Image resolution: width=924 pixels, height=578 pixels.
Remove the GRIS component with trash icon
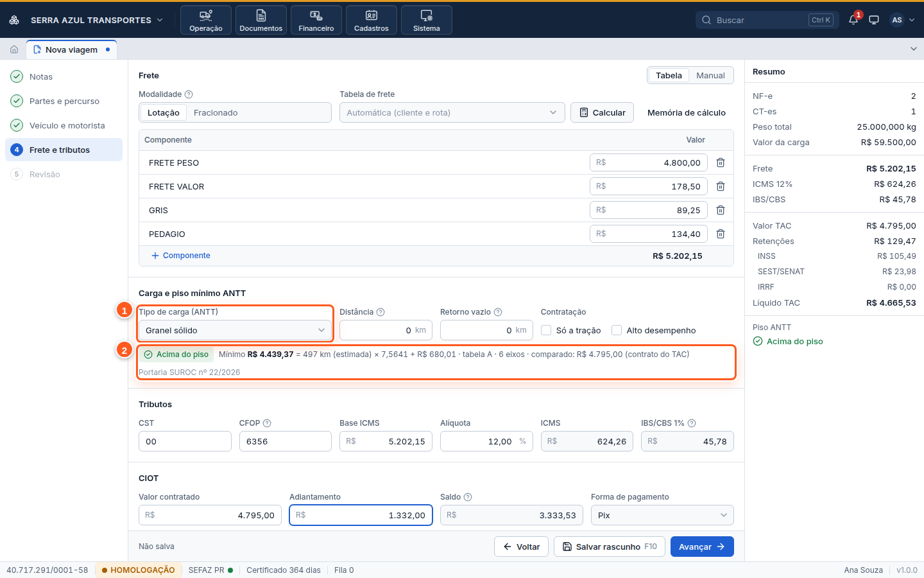[x=721, y=210]
